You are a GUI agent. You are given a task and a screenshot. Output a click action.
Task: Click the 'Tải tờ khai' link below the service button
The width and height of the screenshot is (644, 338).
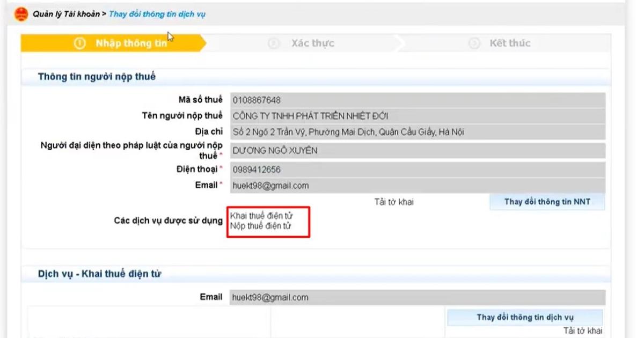[x=582, y=331]
